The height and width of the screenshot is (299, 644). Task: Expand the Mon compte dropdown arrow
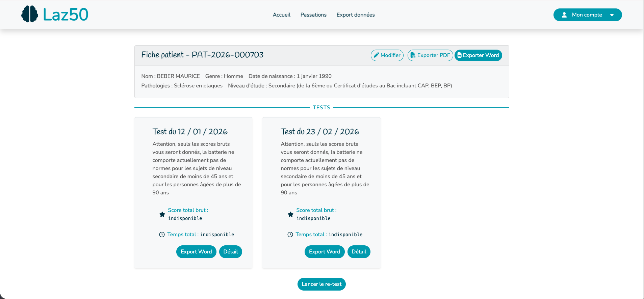pos(612,15)
